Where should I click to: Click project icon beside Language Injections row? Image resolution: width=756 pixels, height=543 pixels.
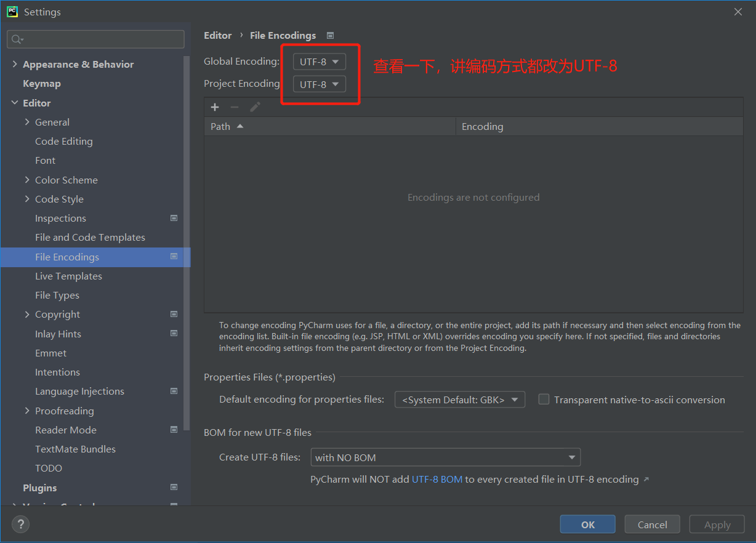pos(174,391)
